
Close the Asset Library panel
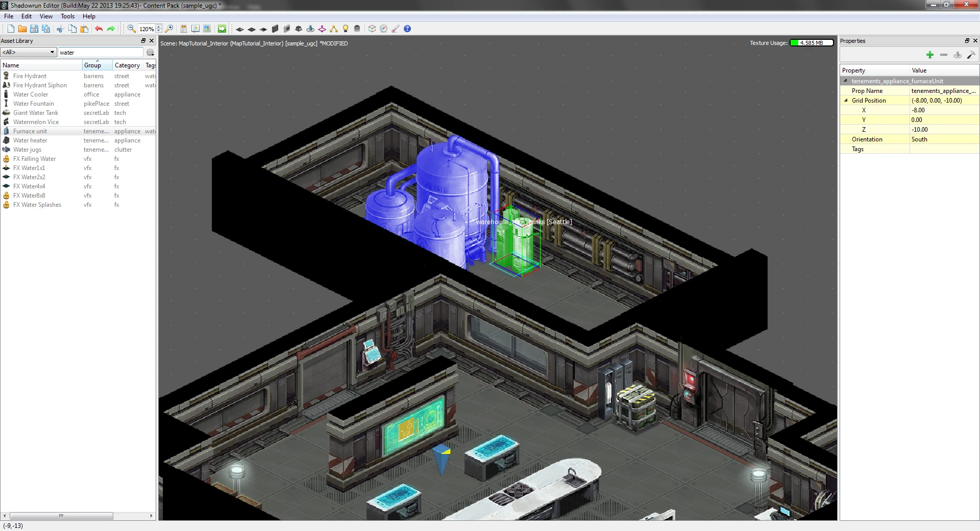click(x=152, y=41)
